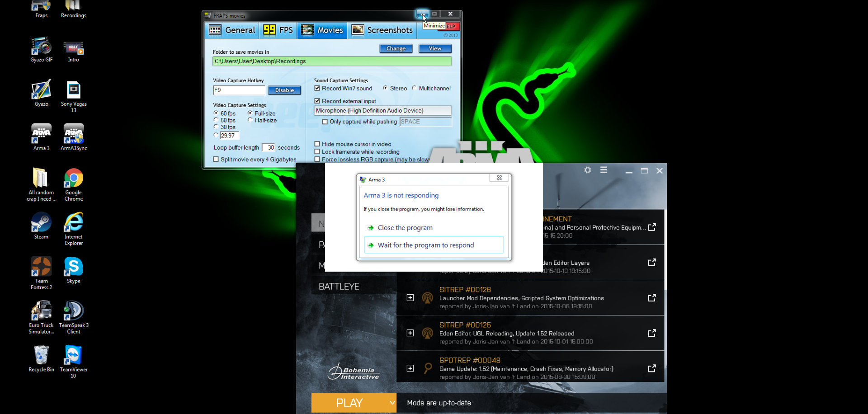
Task: Click the ArmA3Sync desktop icon
Action: [73, 137]
